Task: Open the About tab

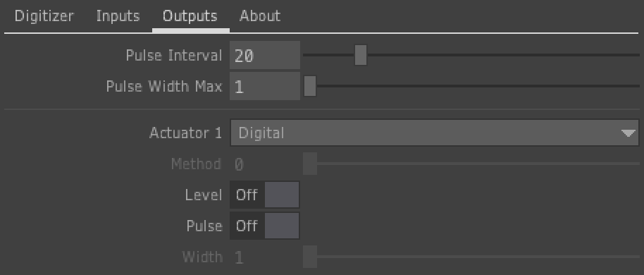Action: (259, 16)
